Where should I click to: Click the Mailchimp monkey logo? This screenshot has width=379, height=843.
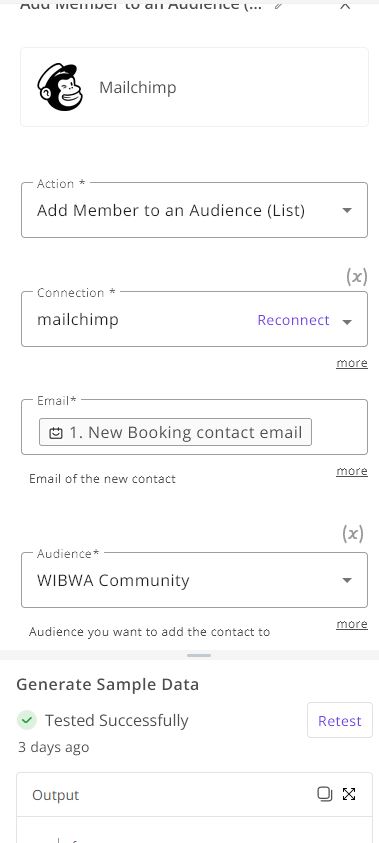[x=60, y=87]
